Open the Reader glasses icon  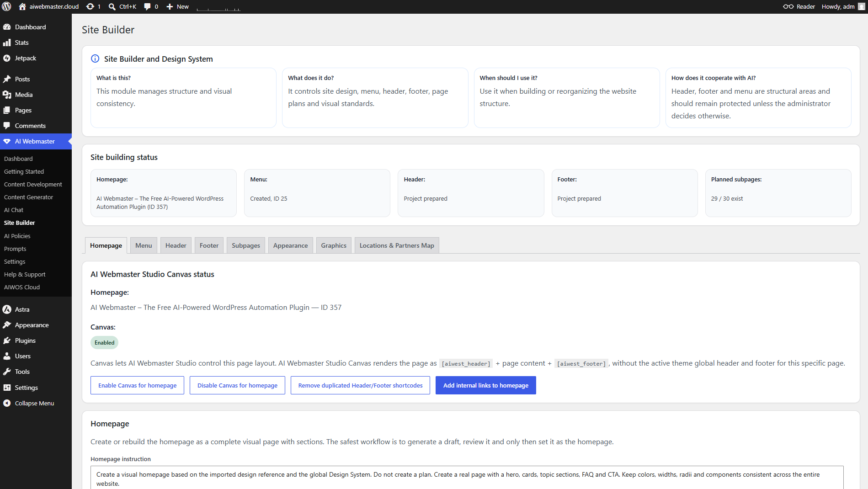(788, 6)
